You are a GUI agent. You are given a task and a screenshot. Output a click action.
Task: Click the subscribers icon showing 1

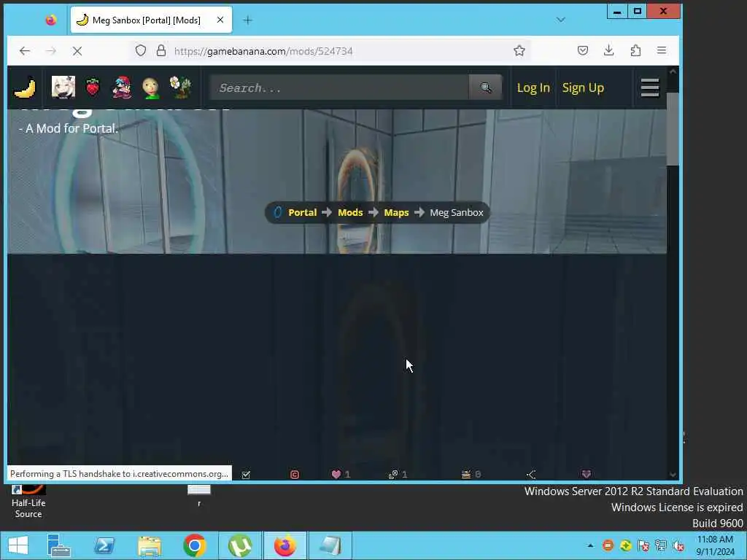[x=393, y=474]
